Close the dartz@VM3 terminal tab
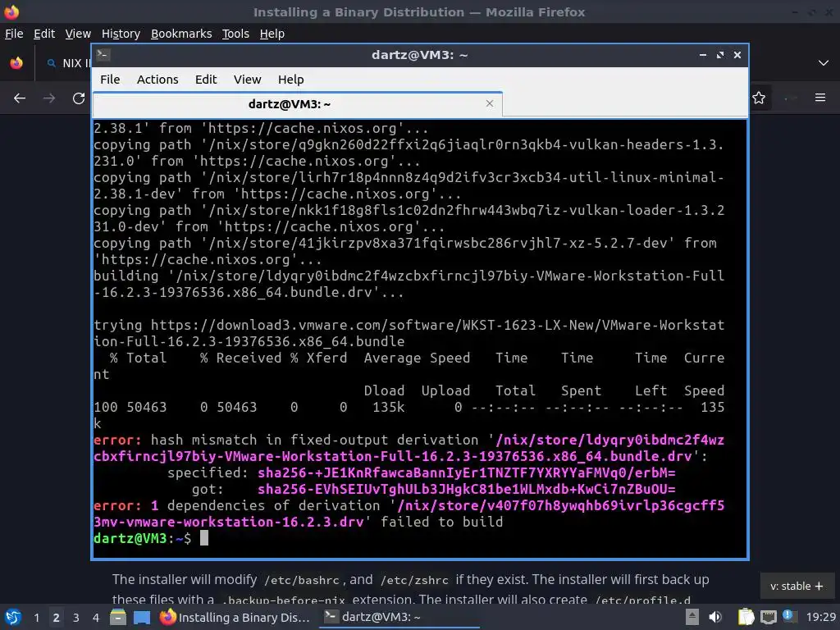840x630 pixels. 489,103
